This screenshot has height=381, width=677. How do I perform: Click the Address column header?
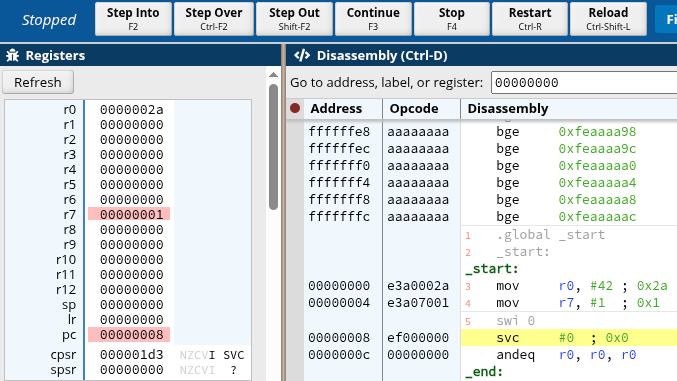(336, 108)
